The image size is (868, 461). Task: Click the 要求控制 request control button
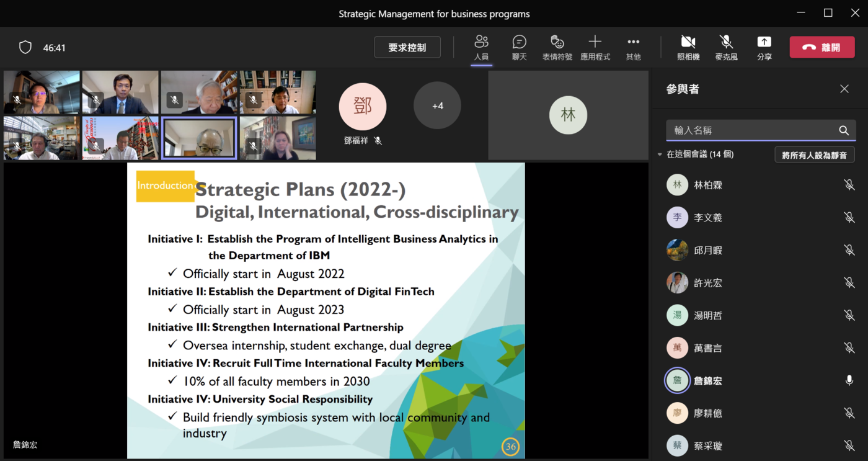coord(407,47)
